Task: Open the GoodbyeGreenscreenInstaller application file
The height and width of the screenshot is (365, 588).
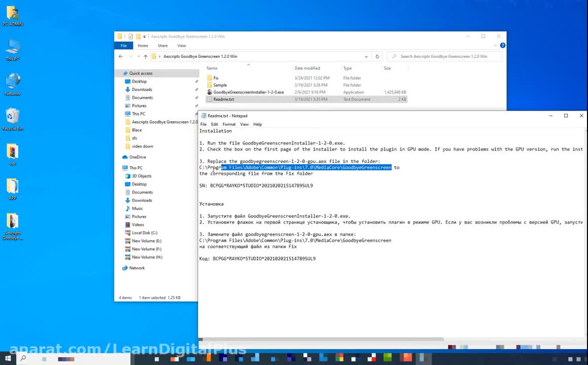Action: (x=248, y=92)
